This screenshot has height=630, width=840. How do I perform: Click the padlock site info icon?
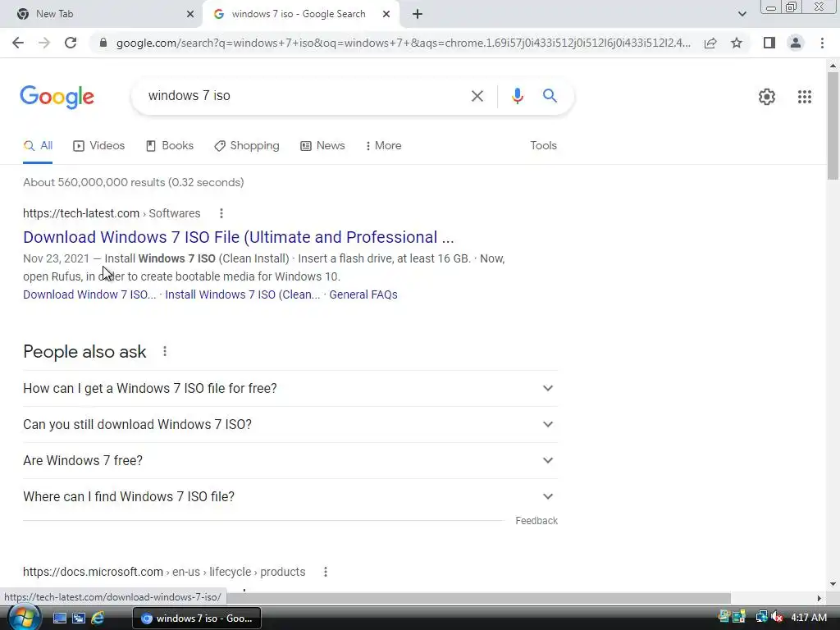[103, 43]
